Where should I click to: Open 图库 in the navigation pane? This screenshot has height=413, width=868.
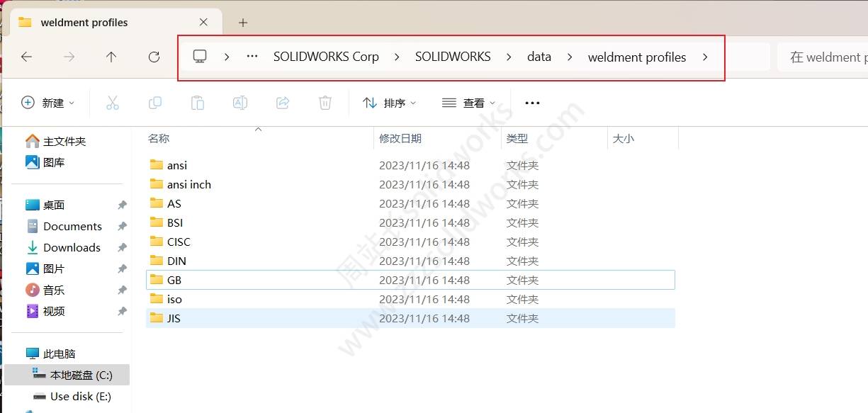coord(45,162)
